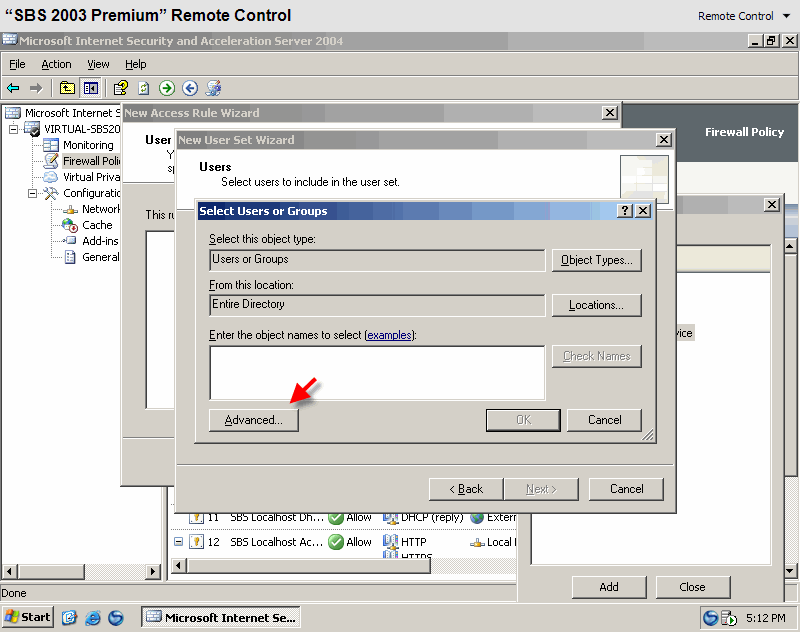Screen dimensions: 800x632
Task: Click the Advanced... button
Action: 254,420
